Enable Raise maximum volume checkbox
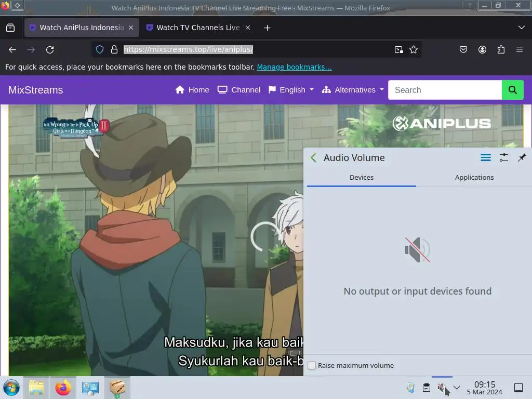This screenshot has height=399, width=532. coord(312,365)
